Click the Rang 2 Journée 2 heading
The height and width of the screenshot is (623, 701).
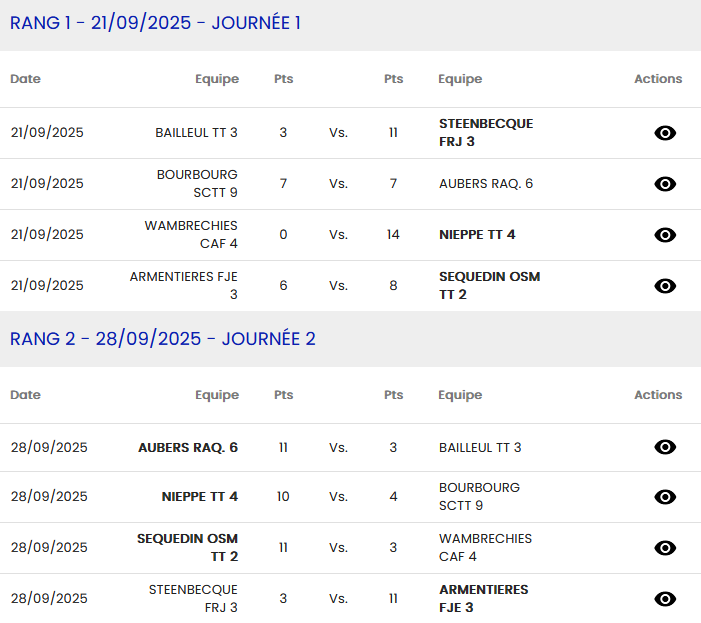[x=163, y=339]
